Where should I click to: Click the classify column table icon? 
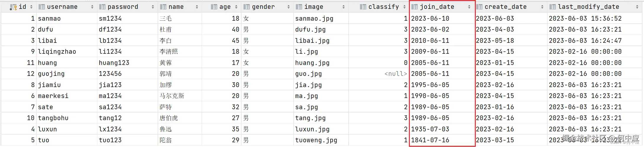(363, 7)
